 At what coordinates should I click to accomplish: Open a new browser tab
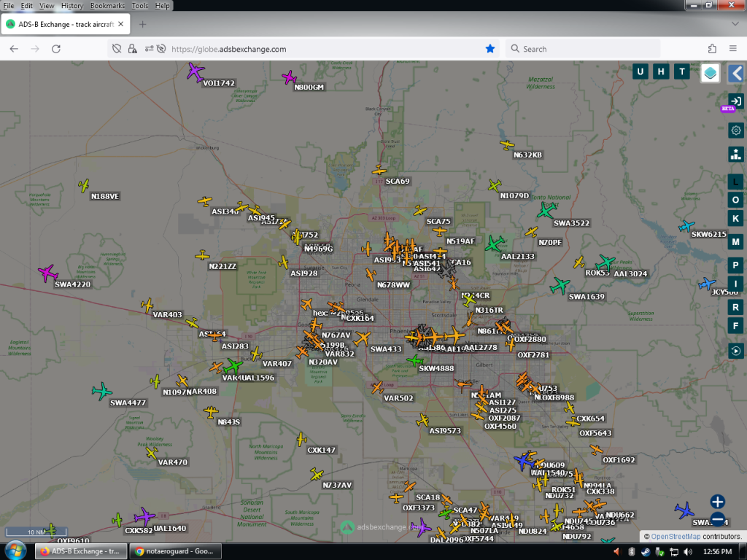[x=142, y=24]
